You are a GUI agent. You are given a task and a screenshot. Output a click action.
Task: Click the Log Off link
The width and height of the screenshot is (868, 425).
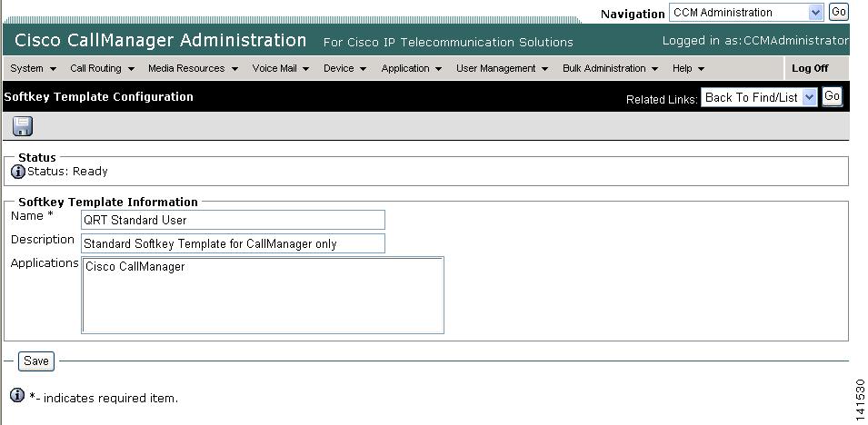click(x=810, y=69)
